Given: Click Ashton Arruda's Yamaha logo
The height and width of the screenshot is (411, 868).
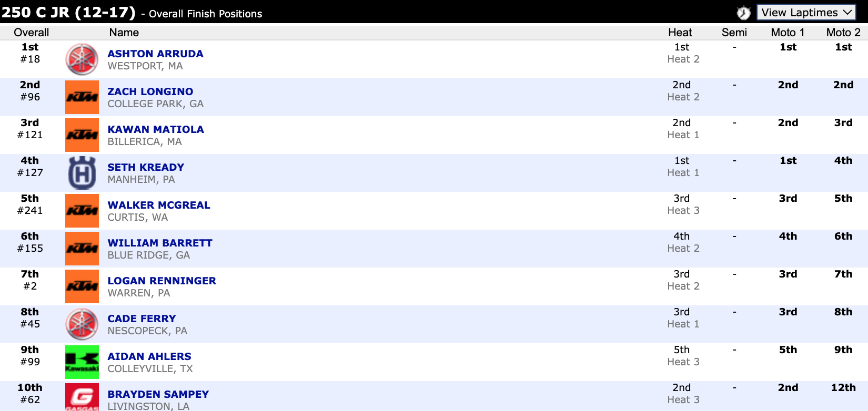Looking at the screenshot, I should click(82, 59).
